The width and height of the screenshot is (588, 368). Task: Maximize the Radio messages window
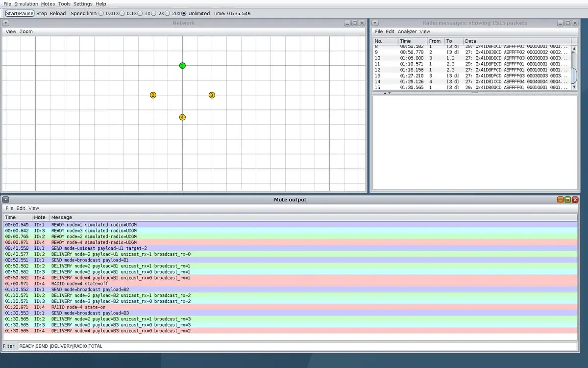tap(568, 23)
